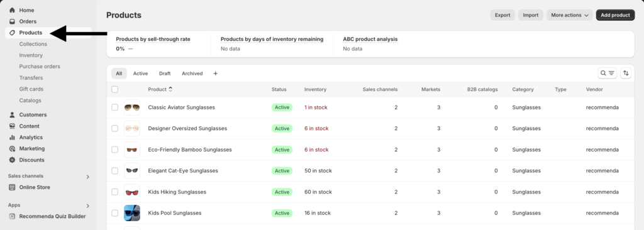The width and height of the screenshot is (644, 230).
Task: Open Products by sell-through rate report
Action: 153,40
